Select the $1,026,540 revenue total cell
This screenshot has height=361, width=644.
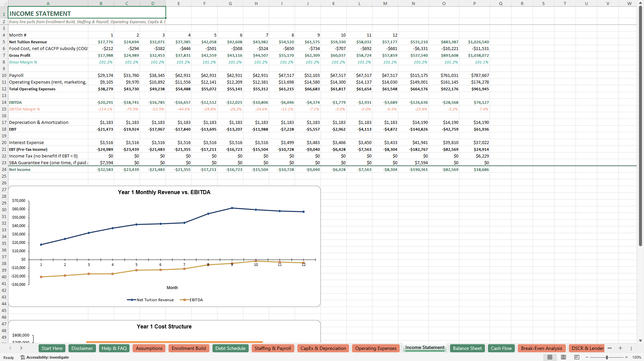(x=474, y=42)
